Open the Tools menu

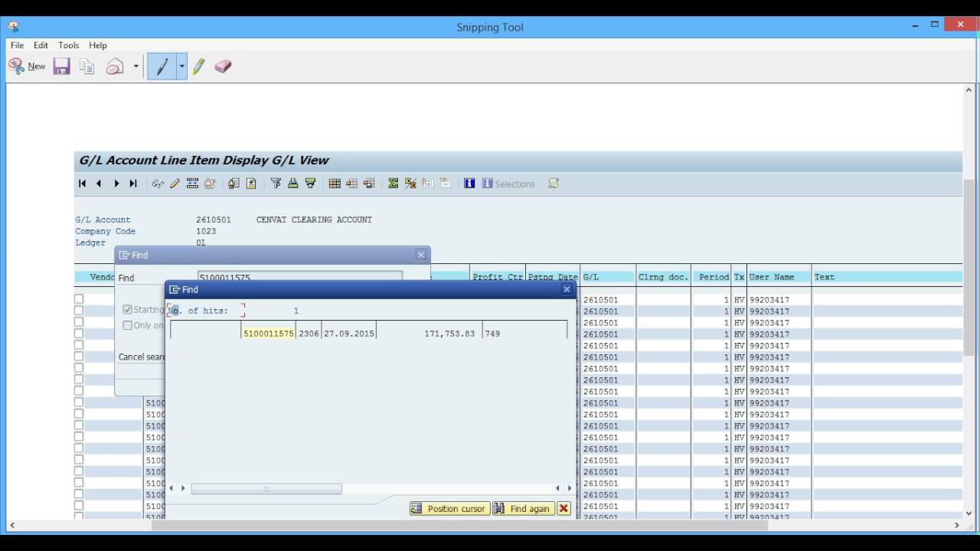coord(68,45)
